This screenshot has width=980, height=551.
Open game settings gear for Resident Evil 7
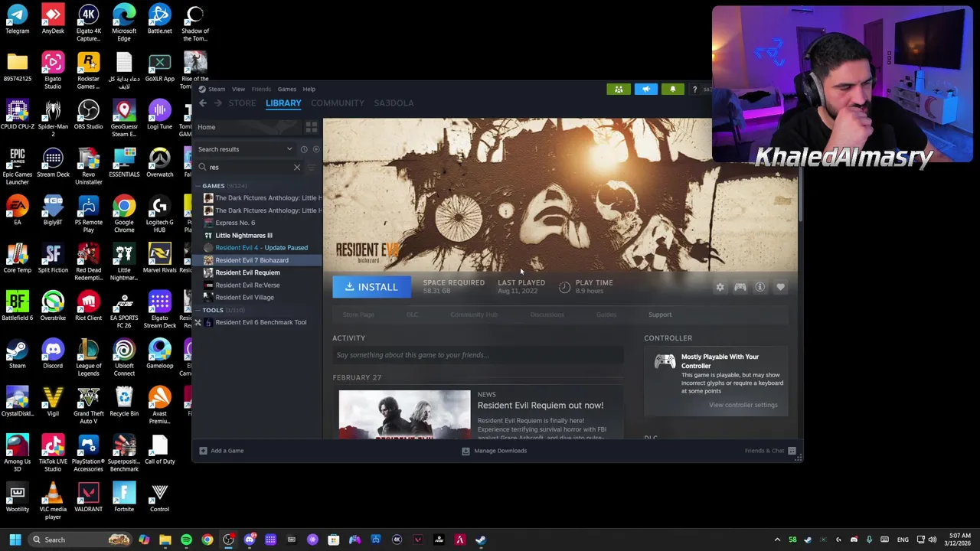pos(720,287)
